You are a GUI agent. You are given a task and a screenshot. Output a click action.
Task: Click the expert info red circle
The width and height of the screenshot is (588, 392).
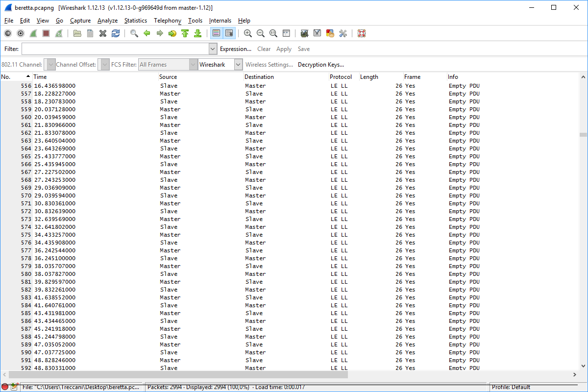pos(5,387)
